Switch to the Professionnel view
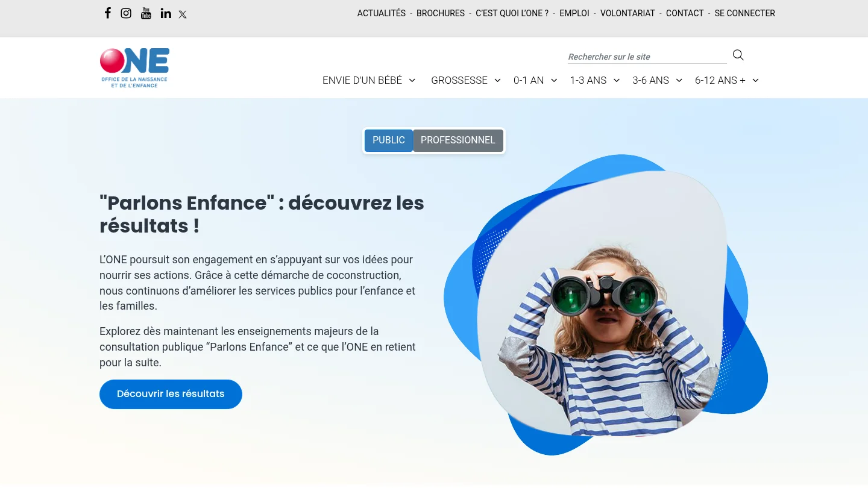The height and width of the screenshot is (488, 868). (x=458, y=140)
